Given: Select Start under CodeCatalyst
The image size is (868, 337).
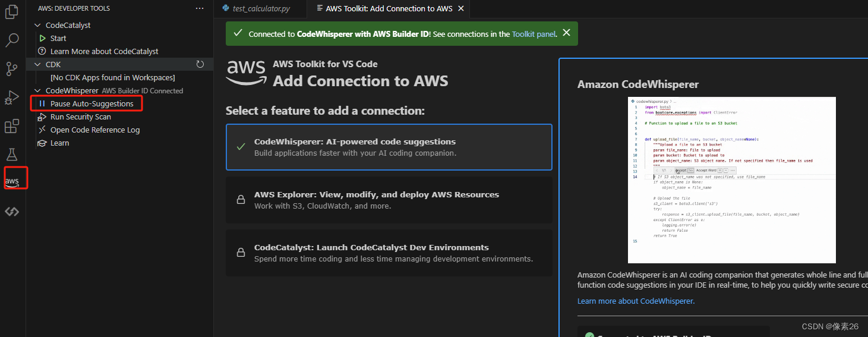Looking at the screenshot, I should click(58, 38).
